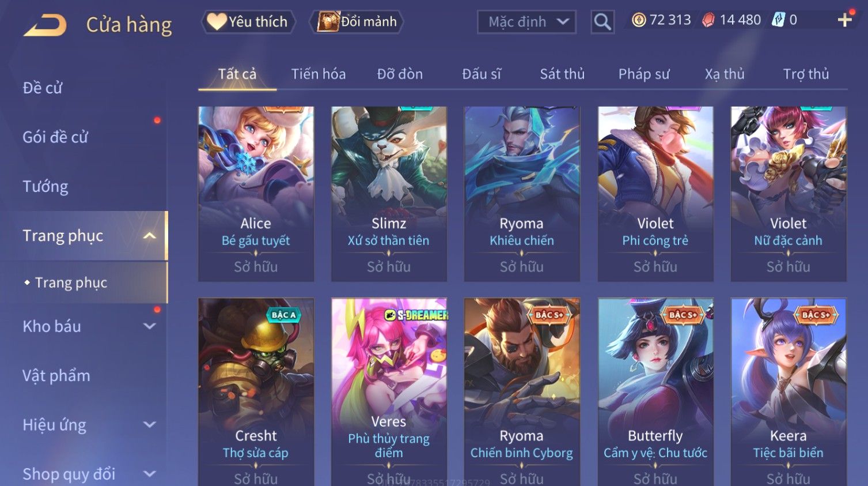
Task: Open Gói đề cử sidebar item
Action: tap(55, 137)
